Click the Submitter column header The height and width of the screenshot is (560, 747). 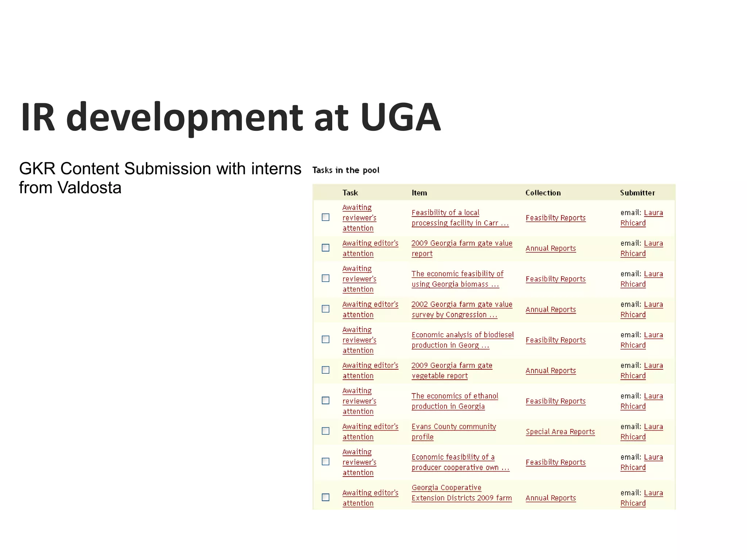tap(638, 193)
